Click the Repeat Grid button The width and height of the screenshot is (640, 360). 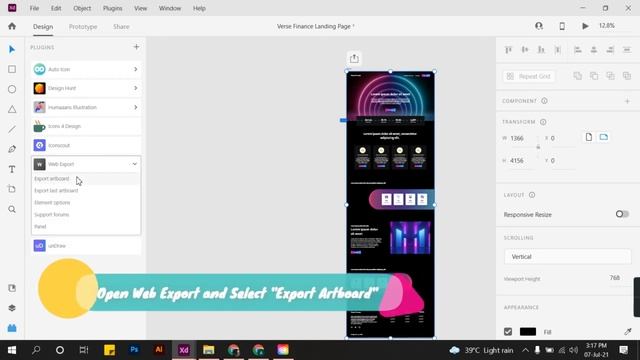[529, 76]
